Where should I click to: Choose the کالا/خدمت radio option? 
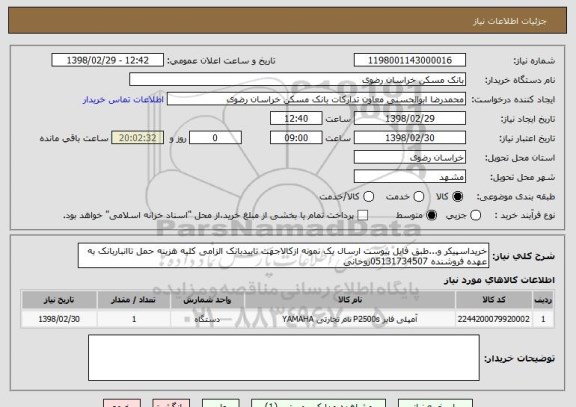click(x=368, y=197)
